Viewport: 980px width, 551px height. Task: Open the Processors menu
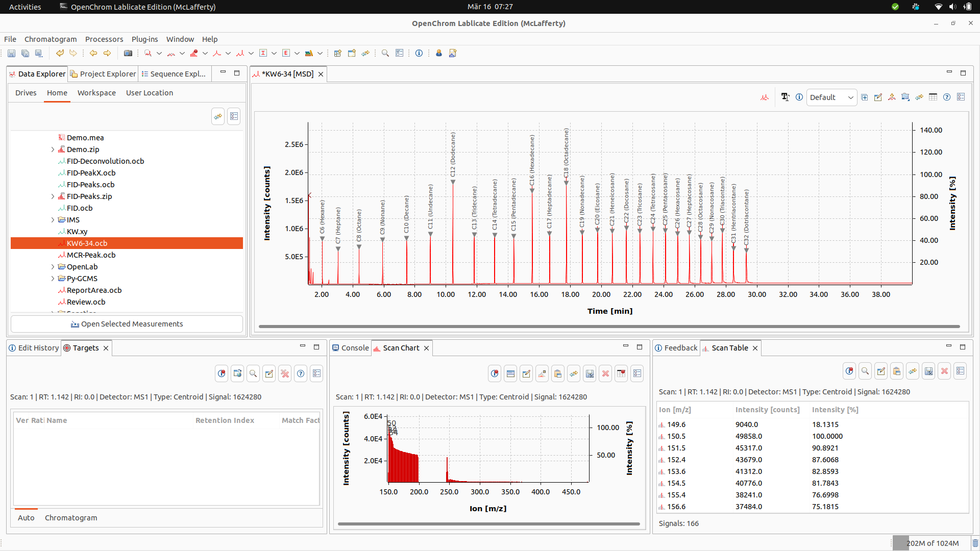(104, 39)
